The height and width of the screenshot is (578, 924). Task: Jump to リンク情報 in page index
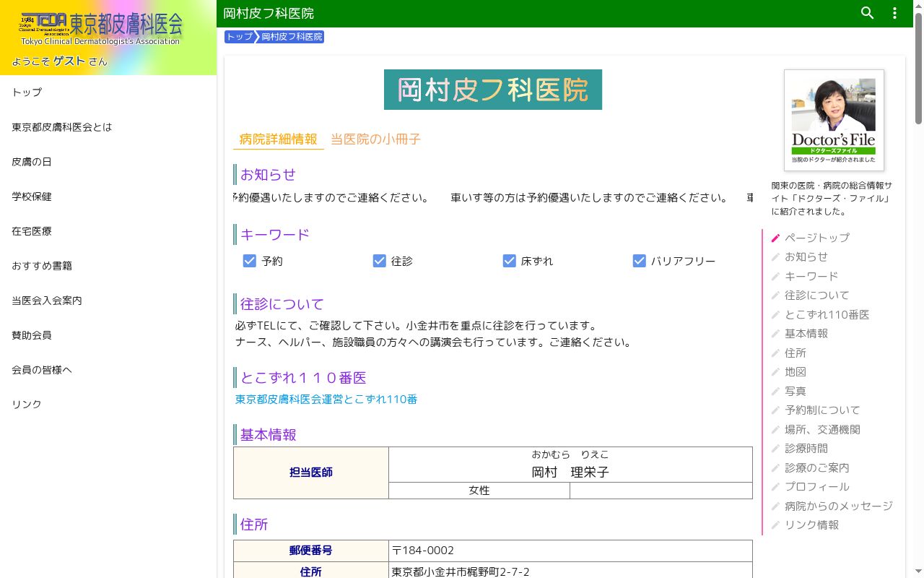(x=811, y=525)
